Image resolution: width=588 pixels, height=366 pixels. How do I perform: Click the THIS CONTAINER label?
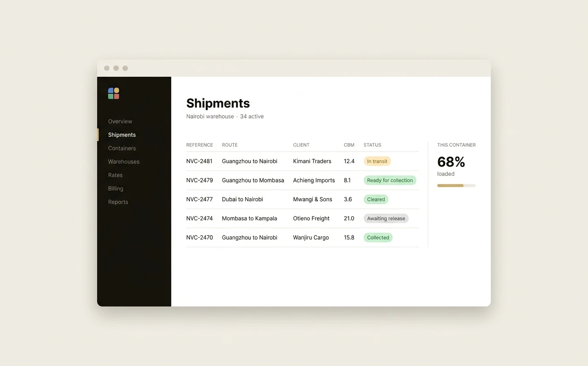(x=456, y=145)
